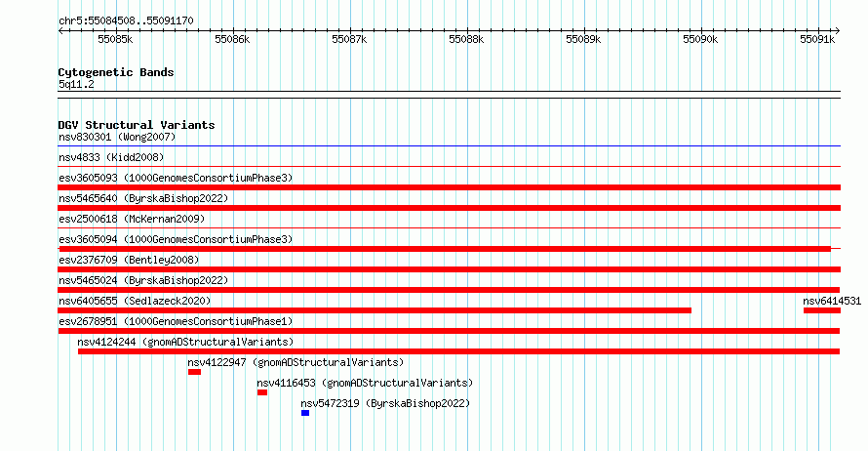Screen dimensions: 868x451
Task: Select nsv5472319 (ByrskaBishop2022) label
Action: point(385,403)
